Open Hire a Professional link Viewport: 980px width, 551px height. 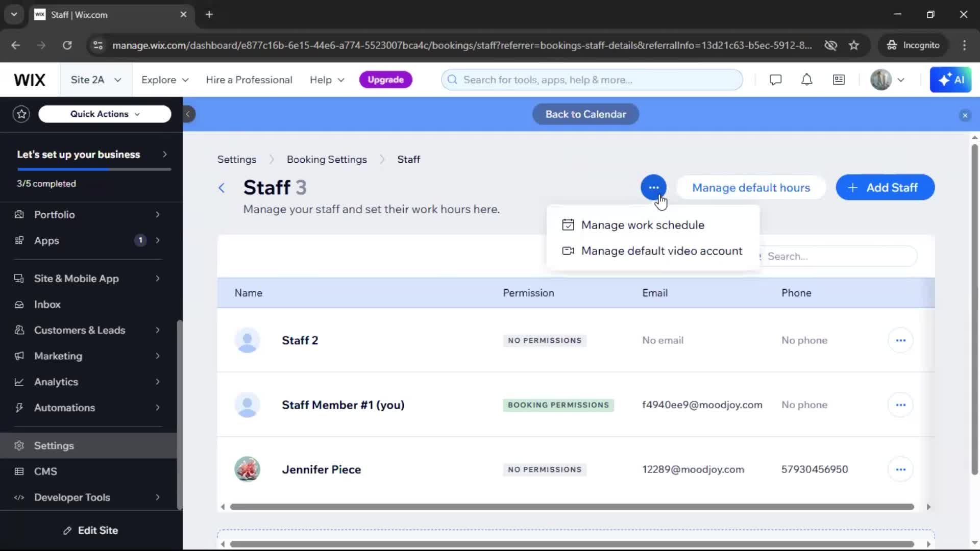(249, 80)
